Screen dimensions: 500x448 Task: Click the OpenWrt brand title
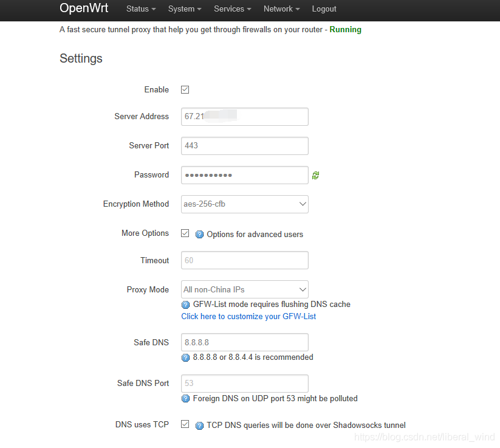pos(84,9)
